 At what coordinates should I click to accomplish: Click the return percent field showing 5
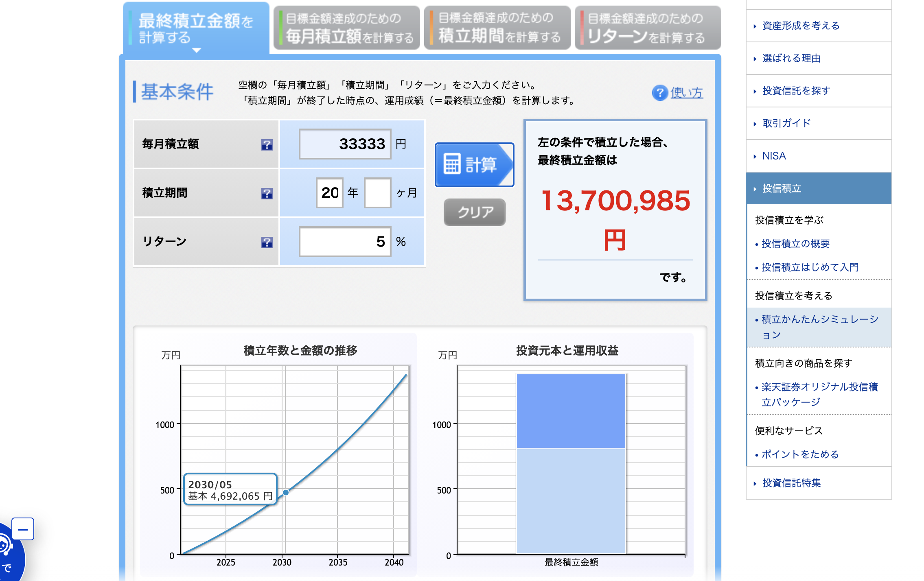tap(345, 242)
